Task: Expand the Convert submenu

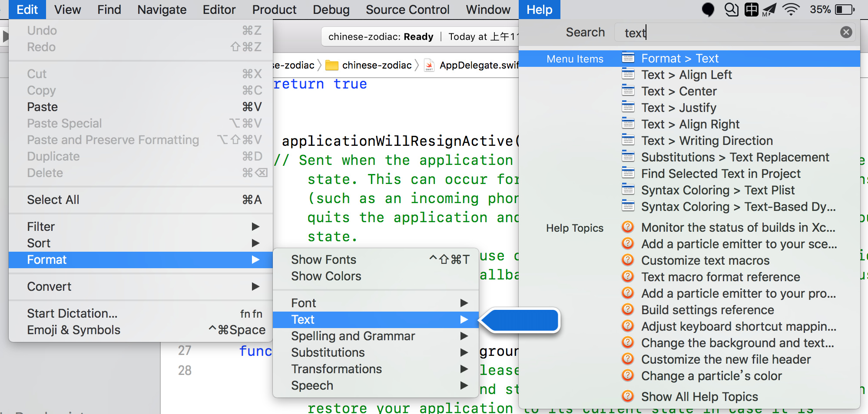Action: 141,286
